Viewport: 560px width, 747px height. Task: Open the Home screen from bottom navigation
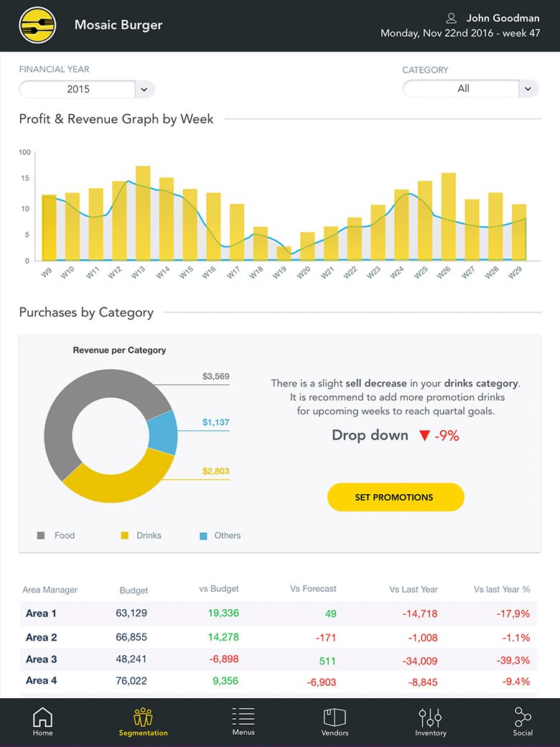click(x=42, y=720)
